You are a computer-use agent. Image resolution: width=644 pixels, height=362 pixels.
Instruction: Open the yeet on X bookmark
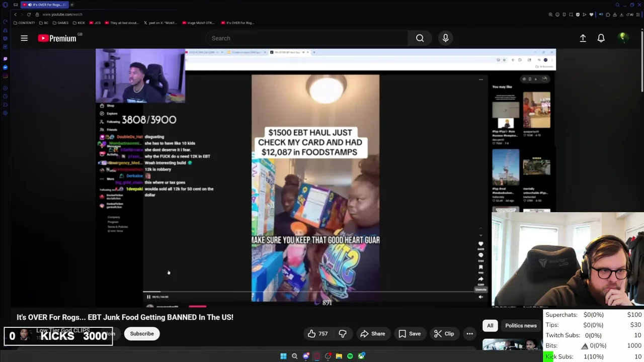click(161, 23)
